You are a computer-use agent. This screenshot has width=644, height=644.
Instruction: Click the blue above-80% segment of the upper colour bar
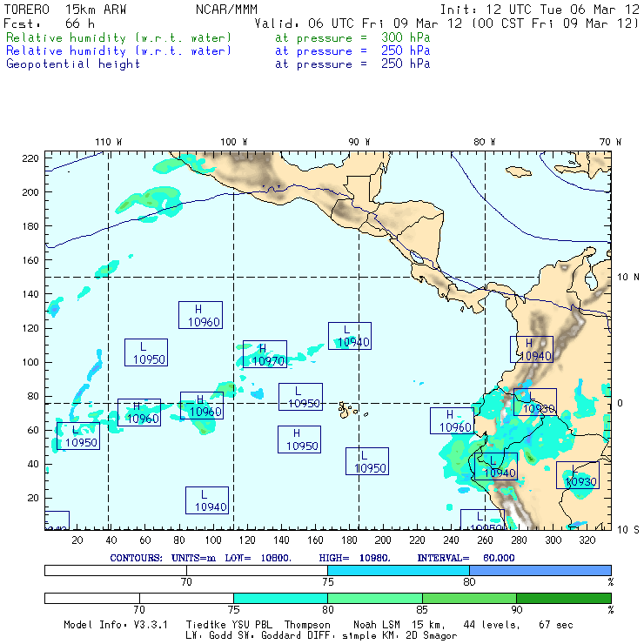click(540, 570)
